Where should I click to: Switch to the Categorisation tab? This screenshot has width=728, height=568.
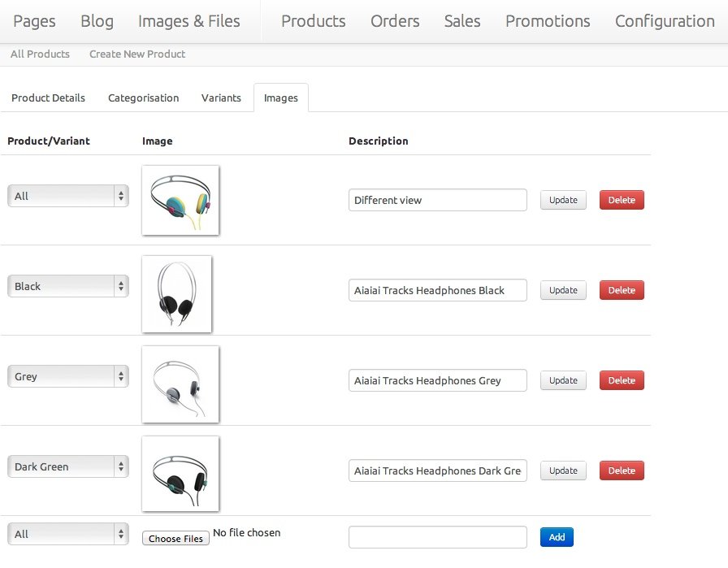pyautogui.click(x=144, y=98)
